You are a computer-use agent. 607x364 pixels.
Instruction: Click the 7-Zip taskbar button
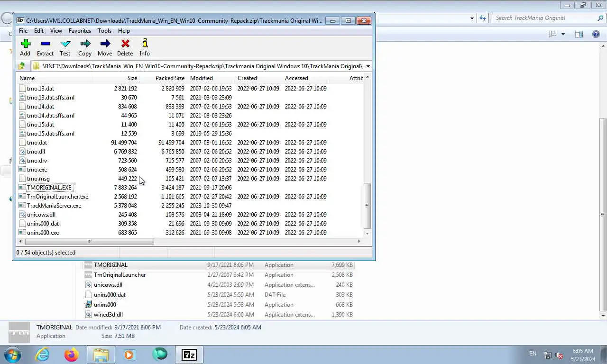tap(189, 355)
